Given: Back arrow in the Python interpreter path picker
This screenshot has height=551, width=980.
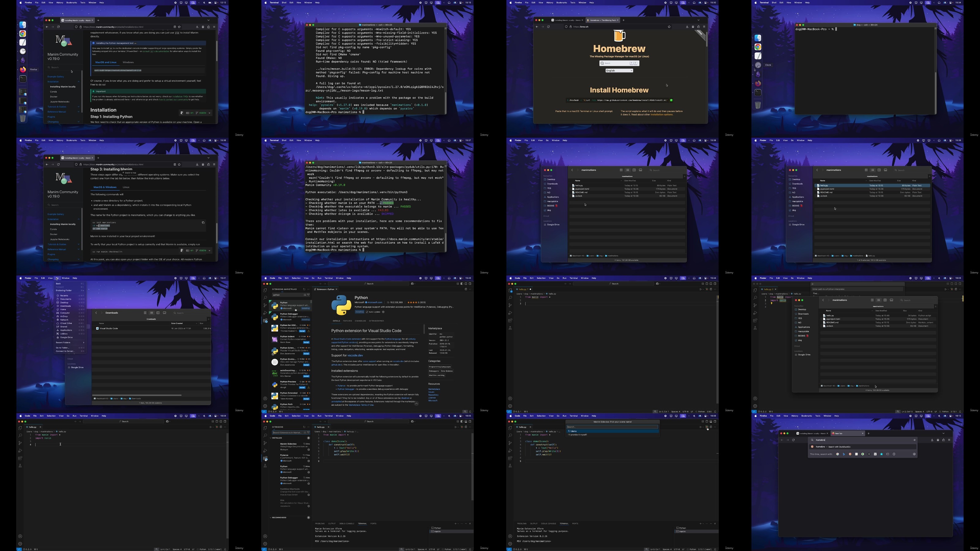Looking at the screenshot, I should pyautogui.click(x=812, y=284).
